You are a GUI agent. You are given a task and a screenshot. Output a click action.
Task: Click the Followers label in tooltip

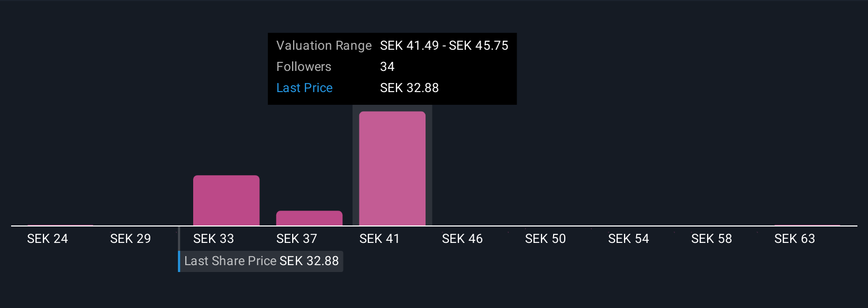pos(304,67)
